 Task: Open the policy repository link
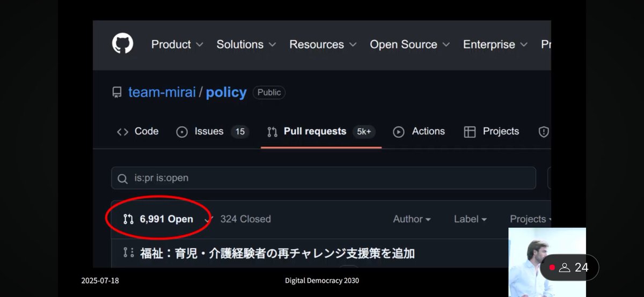226,92
